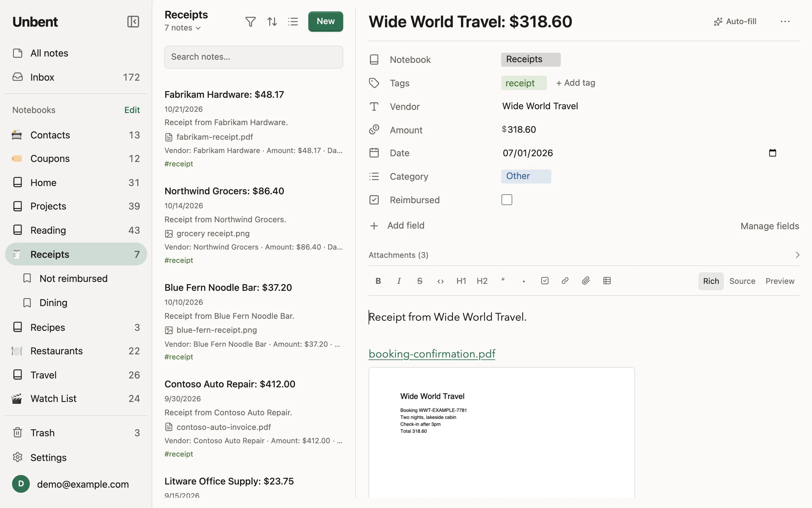Screen dimensions: 812x508
Task: Insert a table into the note
Action: (607, 281)
